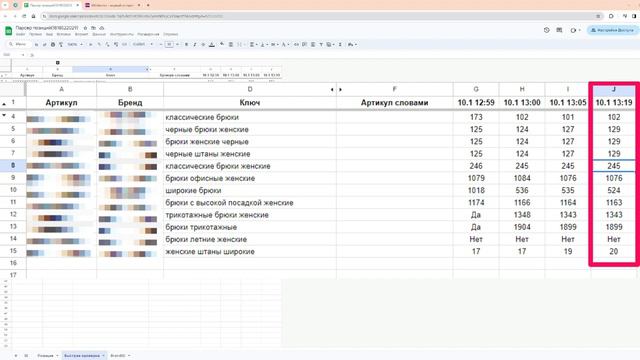Click the Артикул header cell
The height and width of the screenshot is (360, 640).
click(x=61, y=103)
